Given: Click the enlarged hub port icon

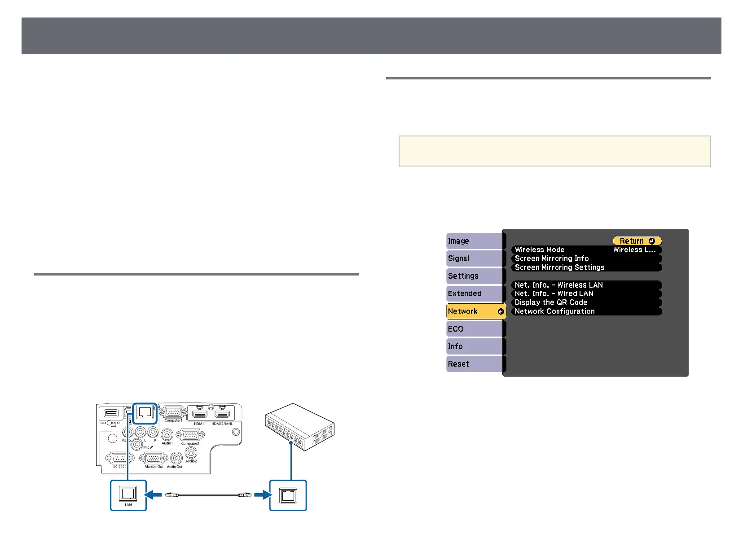Looking at the screenshot, I should click(x=288, y=495).
